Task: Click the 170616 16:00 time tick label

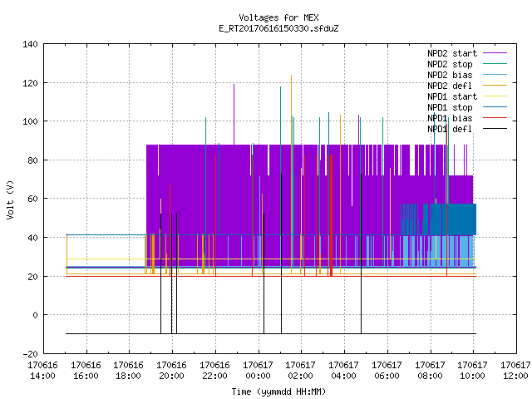Action: [x=86, y=371]
